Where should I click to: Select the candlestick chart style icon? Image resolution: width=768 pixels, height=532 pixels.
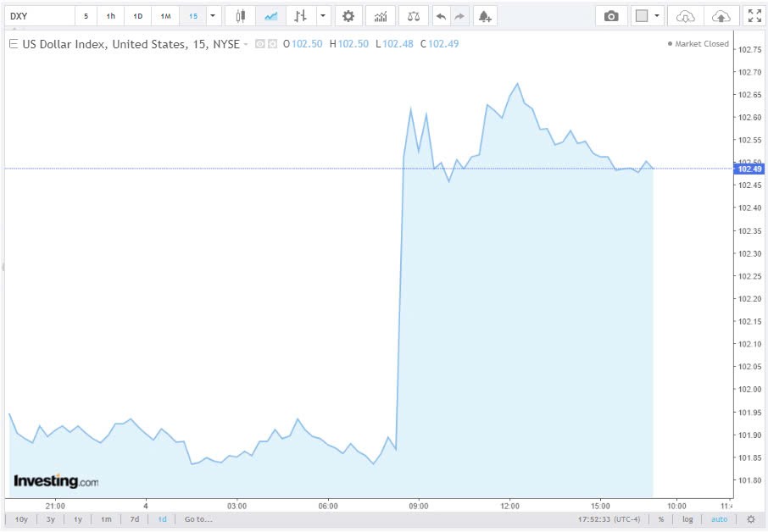[x=240, y=15]
